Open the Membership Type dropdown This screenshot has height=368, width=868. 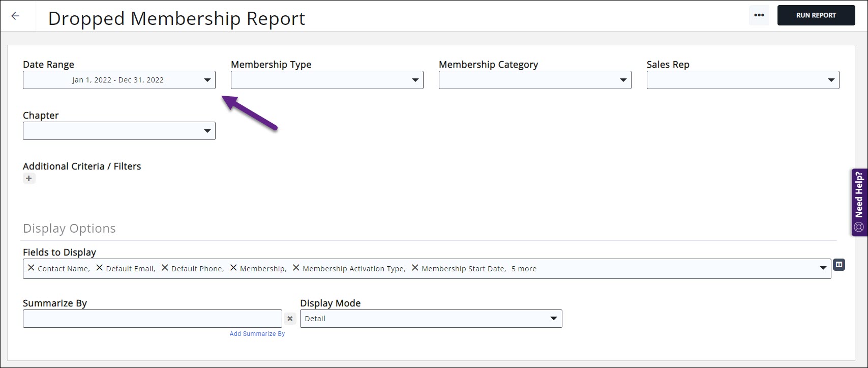pyautogui.click(x=415, y=80)
